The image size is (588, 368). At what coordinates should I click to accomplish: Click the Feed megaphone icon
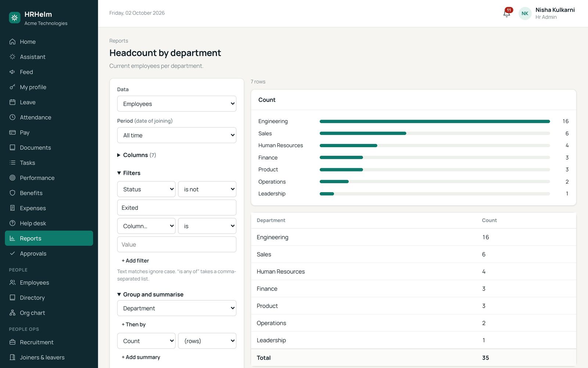click(12, 72)
